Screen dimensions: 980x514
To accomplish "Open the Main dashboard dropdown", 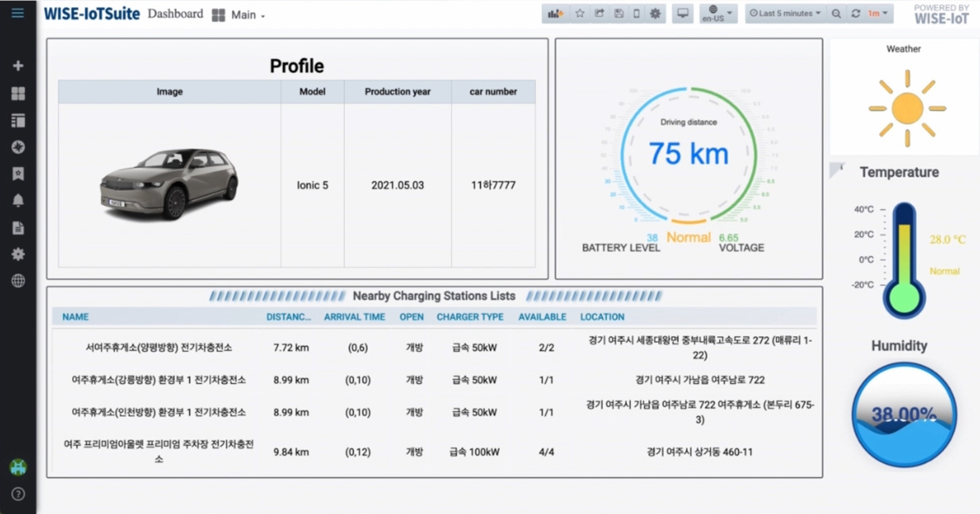I will (x=238, y=15).
